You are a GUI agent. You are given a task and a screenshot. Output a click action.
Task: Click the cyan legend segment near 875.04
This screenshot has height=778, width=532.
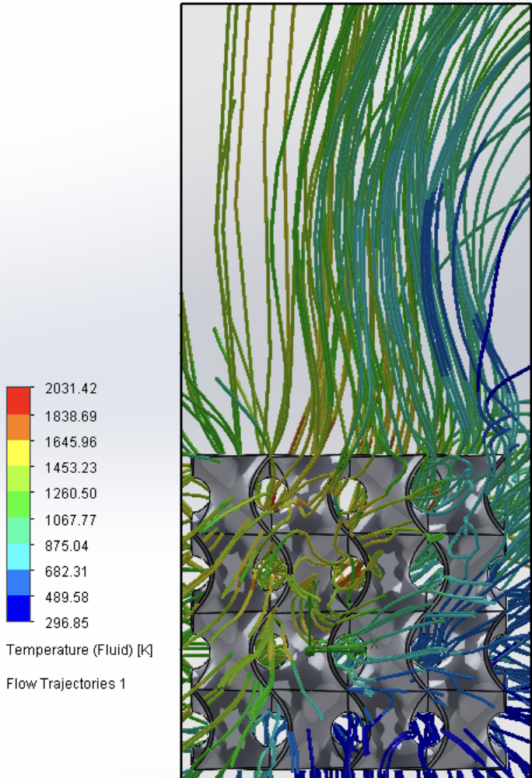point(19,557)
